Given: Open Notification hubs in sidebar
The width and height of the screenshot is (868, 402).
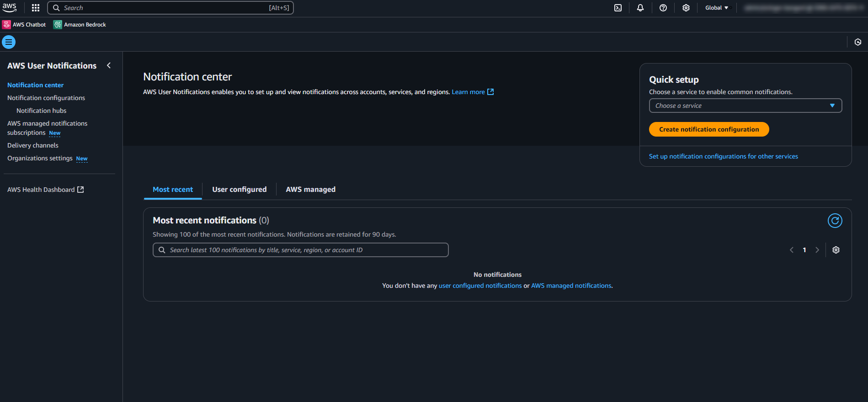Looking at the screenshot, I should [42, 111].
